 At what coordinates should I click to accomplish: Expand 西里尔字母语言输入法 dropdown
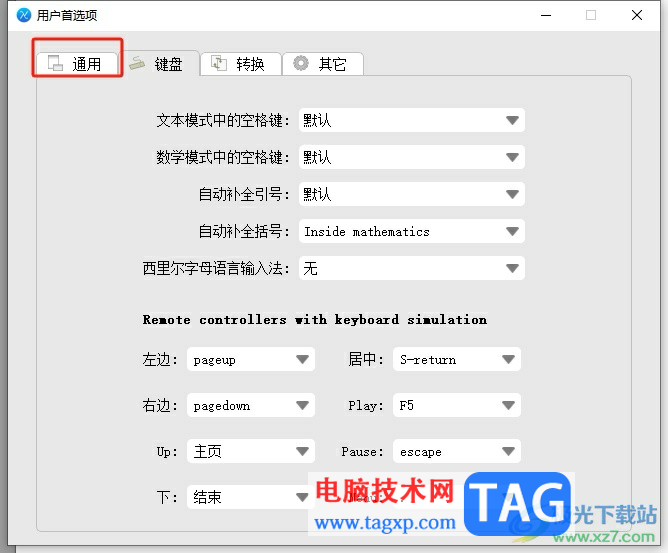(412, 268)
